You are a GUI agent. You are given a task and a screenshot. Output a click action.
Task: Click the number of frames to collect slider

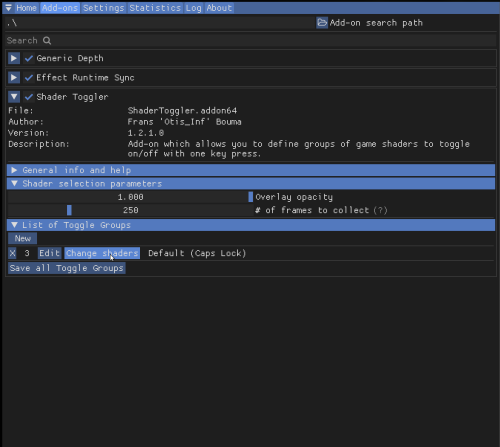[x=130, y=210]
